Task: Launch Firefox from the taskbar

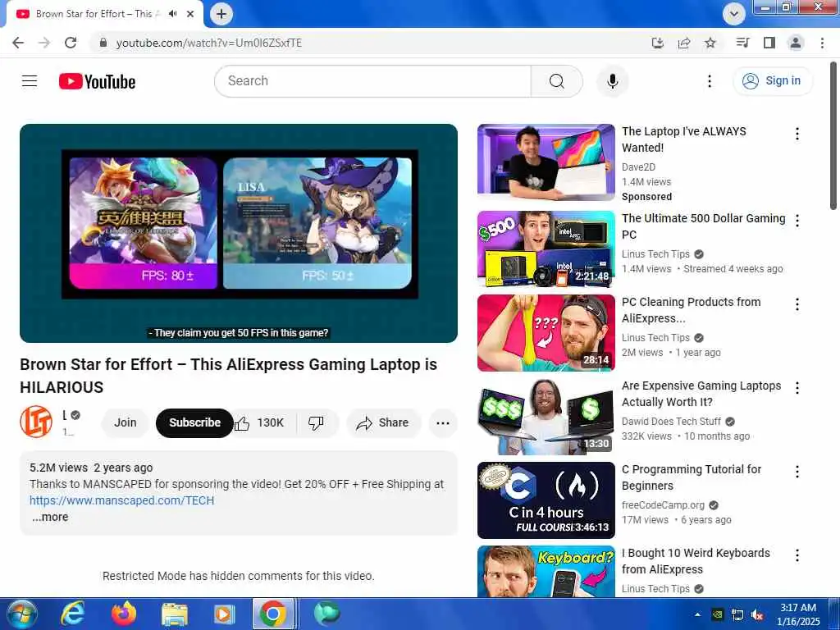Action: [x=124, y=614]
